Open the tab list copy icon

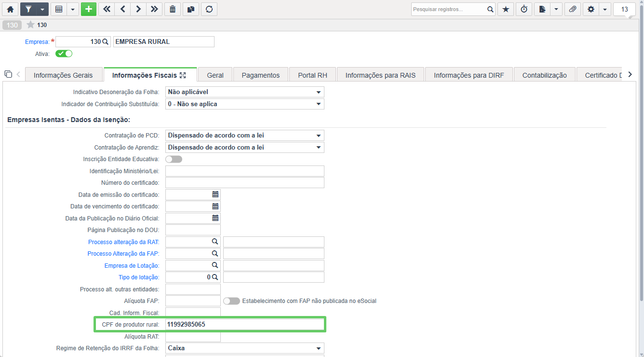tap(8, 74)
